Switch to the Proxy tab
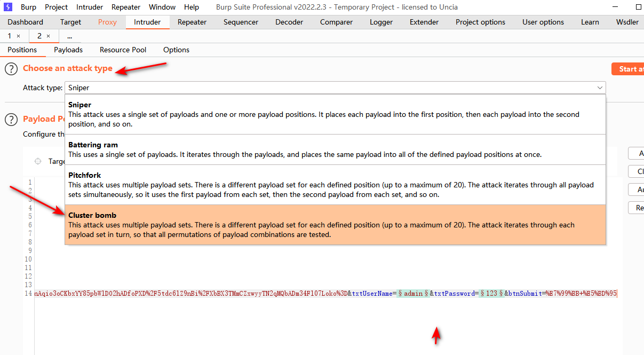The width and height of the screenshot is (644, 355). click(107, 22)
